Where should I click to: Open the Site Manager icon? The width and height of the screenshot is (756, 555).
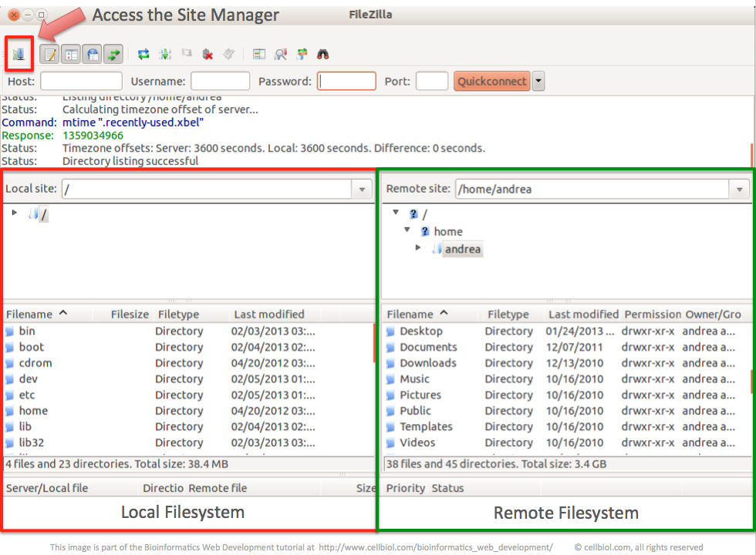[x=19, y=54]
